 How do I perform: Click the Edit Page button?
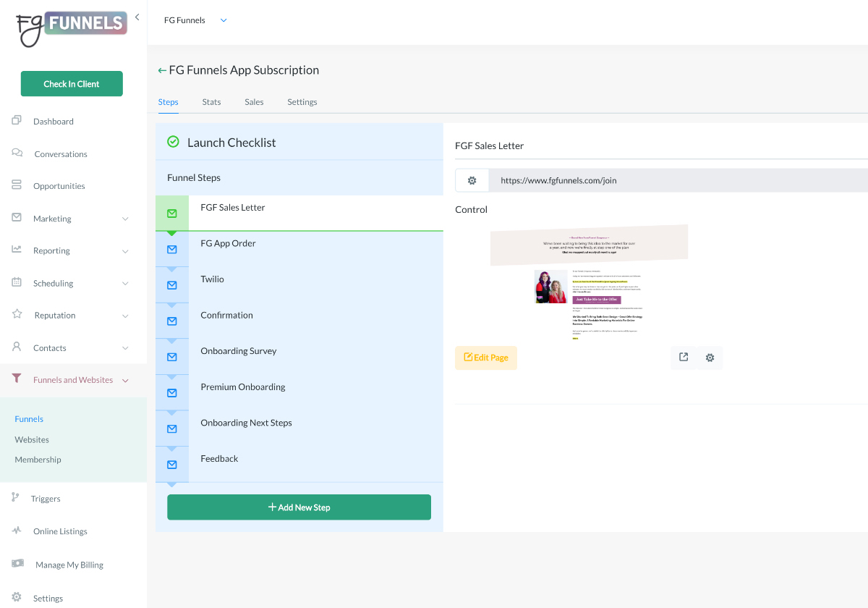[x=486, y=358]
